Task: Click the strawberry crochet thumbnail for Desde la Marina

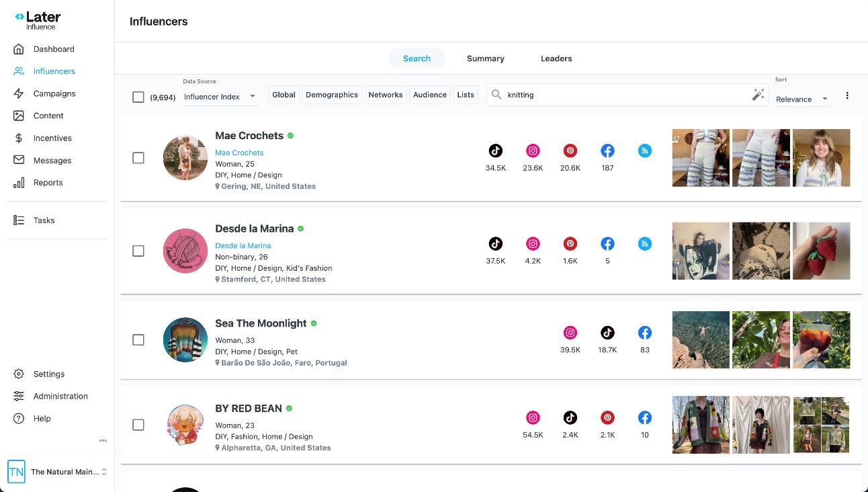Action: (821, 251)
